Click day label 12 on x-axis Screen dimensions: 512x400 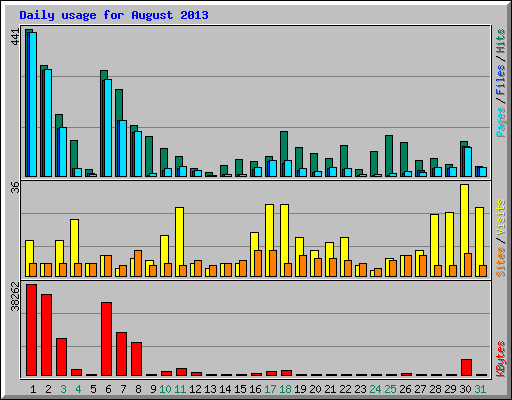pos(195,389)
